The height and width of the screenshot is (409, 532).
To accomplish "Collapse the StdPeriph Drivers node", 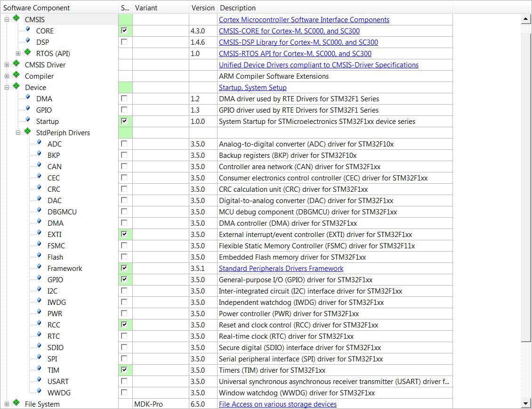I will tap(18, 133).
